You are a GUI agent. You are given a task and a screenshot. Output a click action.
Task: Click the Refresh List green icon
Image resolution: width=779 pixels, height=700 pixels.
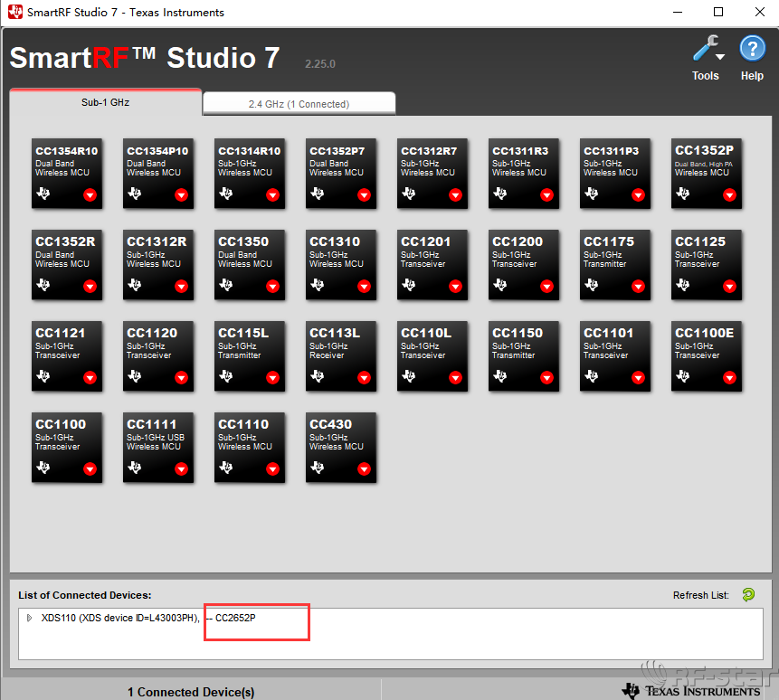(x=748, y=595)
